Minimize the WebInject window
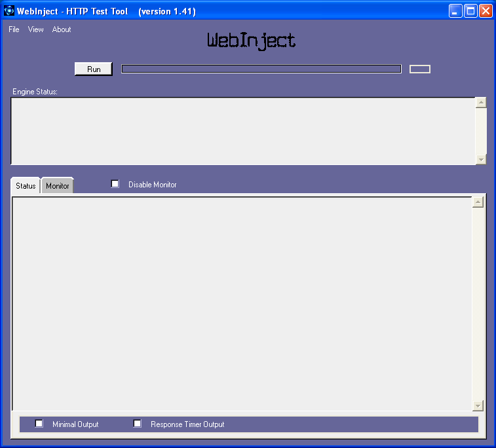This screenshot has width=496, height=448. tap(455, 11)
